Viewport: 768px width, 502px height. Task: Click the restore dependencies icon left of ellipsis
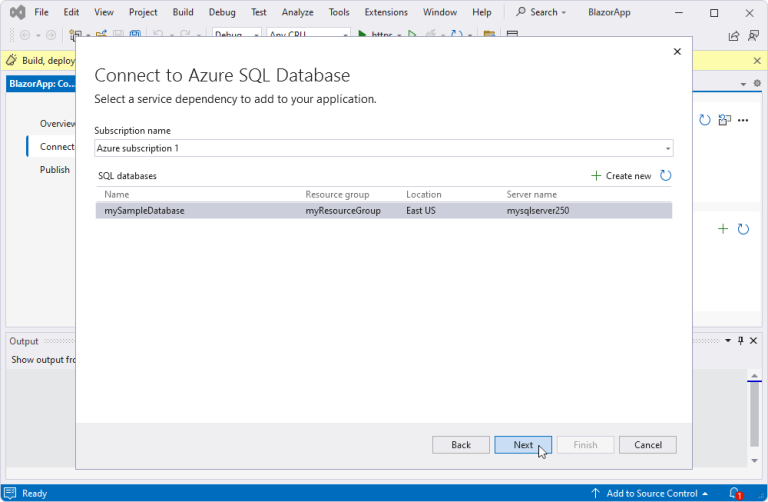724,120
